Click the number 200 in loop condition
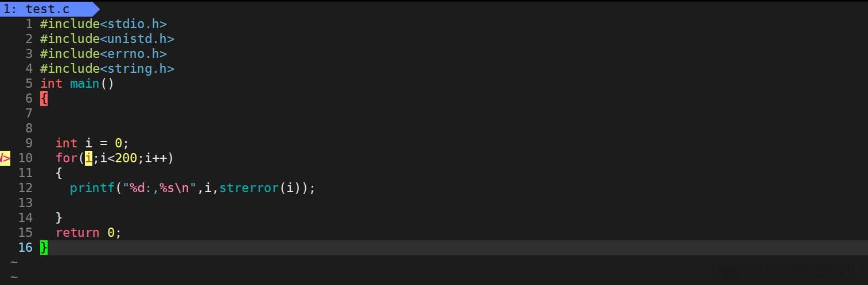This screenshot has width=868, height=285. click(x=126, y=158)
